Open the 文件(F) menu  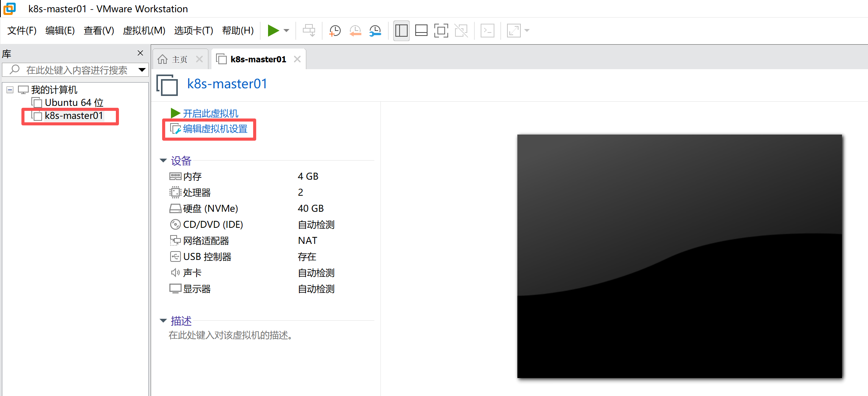(x=22, y=31)
